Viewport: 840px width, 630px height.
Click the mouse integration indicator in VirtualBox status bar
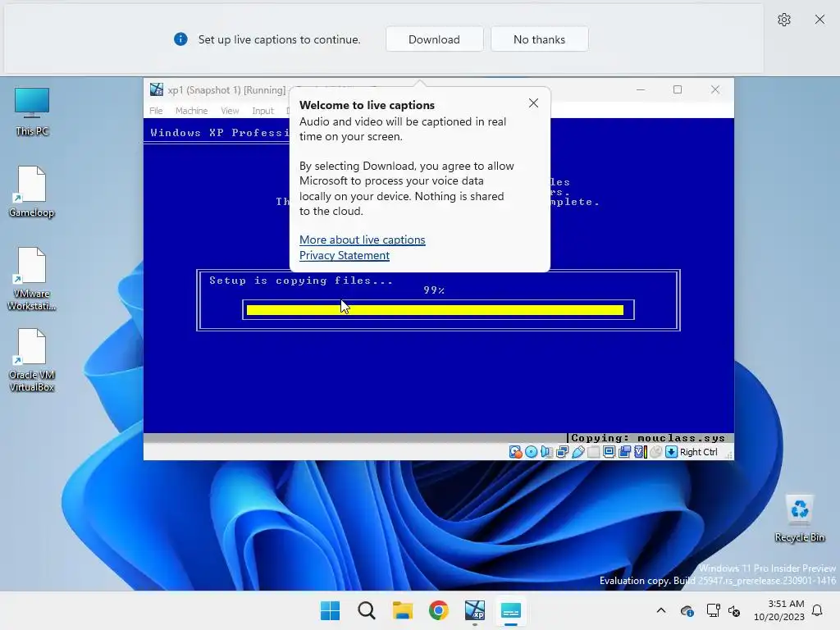pos(655,452)
